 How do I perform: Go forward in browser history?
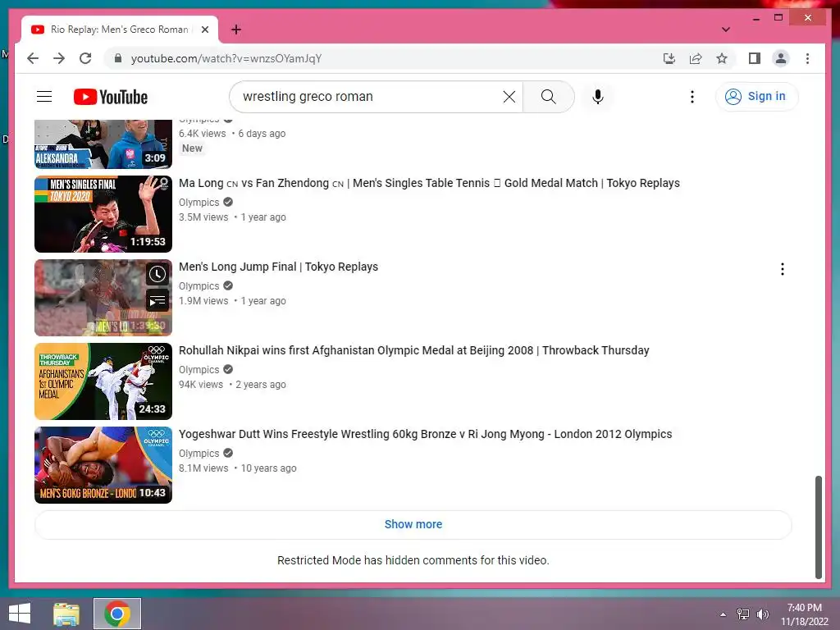[59, 58]
